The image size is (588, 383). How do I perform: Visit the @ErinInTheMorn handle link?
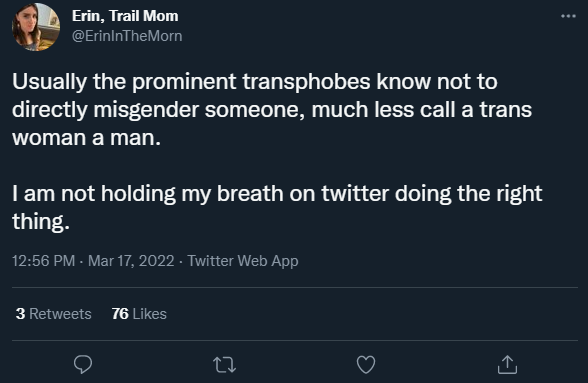click(127, 36)
